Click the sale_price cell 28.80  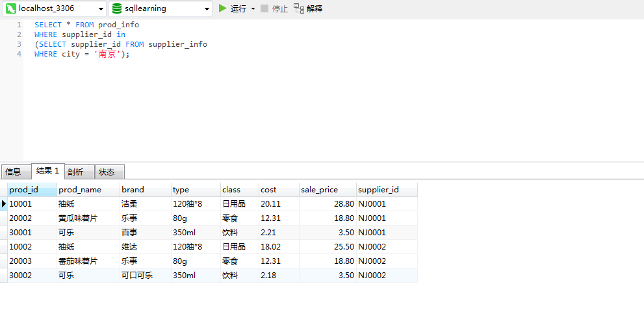pos(328,203)
